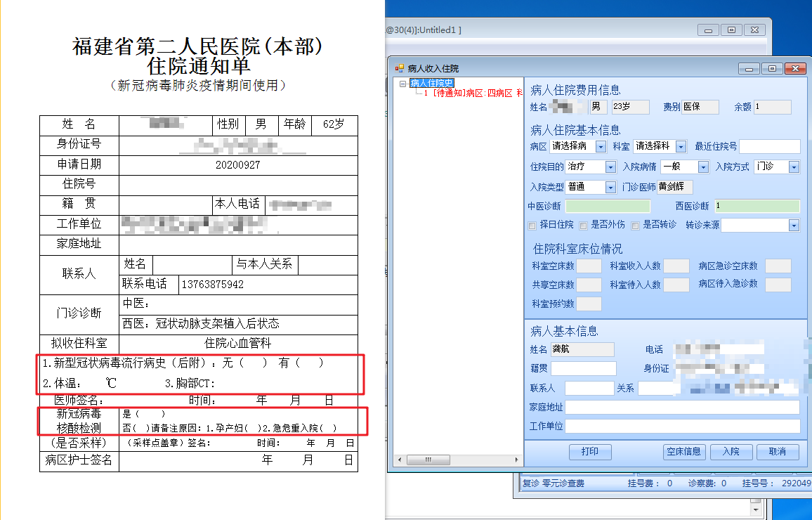
Task: Open the 转诊来源 dropdown
Action: click(x=794, y=226)
